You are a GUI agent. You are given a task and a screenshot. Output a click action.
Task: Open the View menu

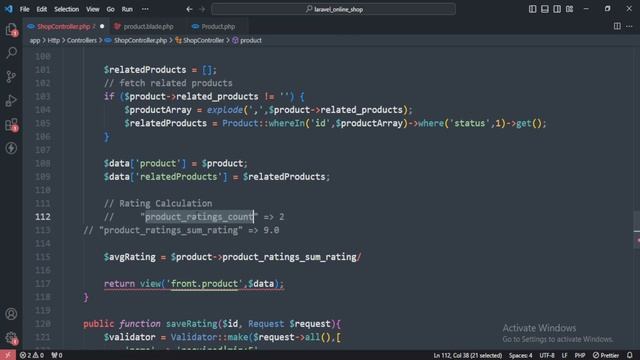click(93, 9)
